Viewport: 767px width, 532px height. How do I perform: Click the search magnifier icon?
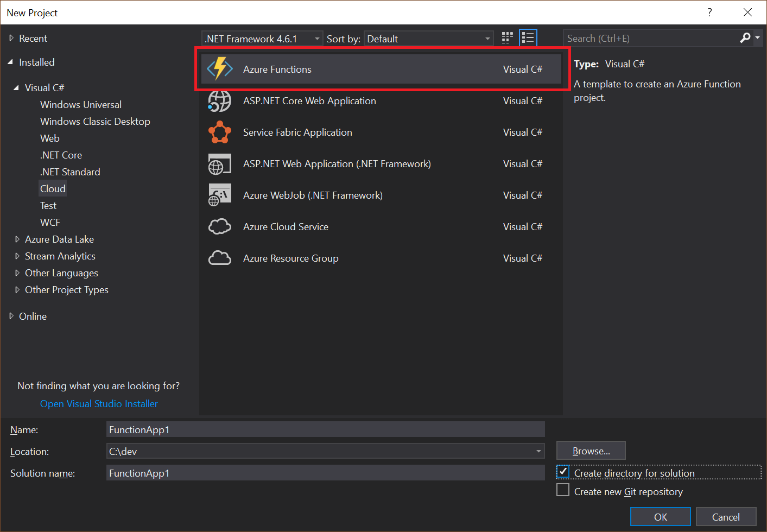[745, 37]
